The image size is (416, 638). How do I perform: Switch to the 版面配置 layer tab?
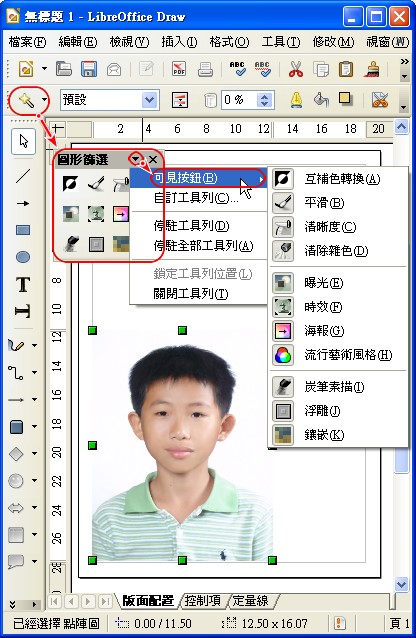tap(148, 601)
